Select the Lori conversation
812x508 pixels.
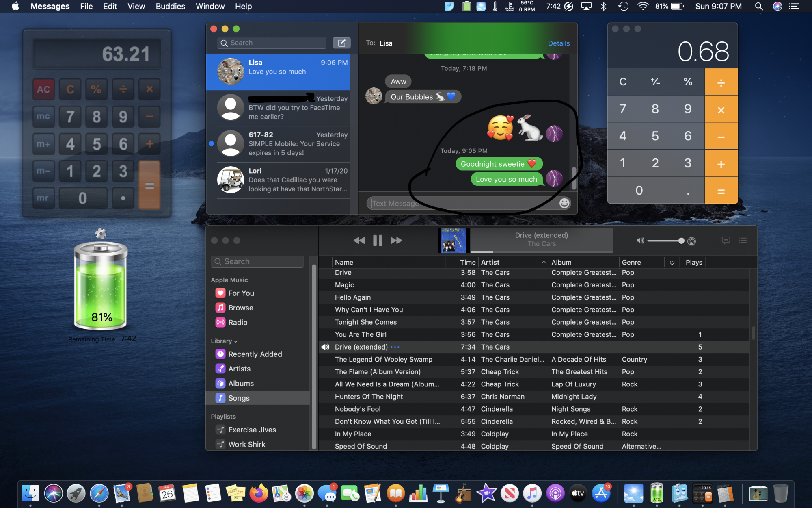(x=278, y=180)
